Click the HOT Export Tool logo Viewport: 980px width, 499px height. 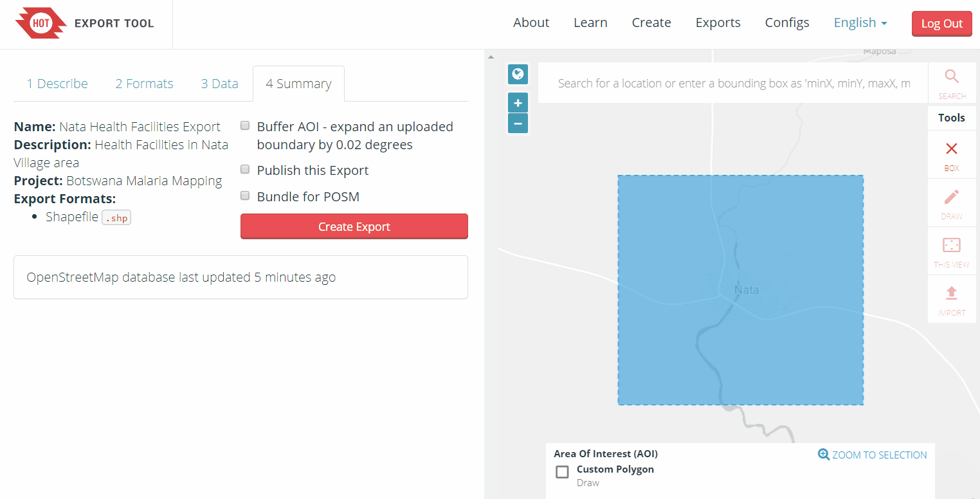point(85,24)
